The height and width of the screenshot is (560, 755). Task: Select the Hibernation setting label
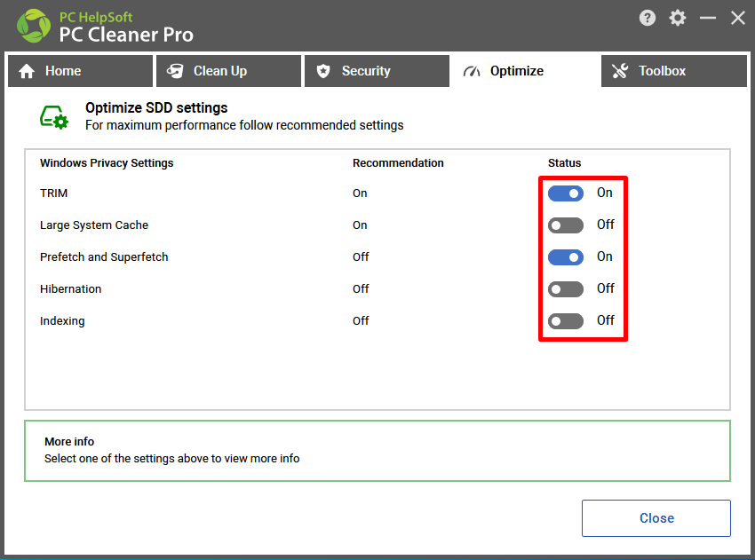(71, 289)
